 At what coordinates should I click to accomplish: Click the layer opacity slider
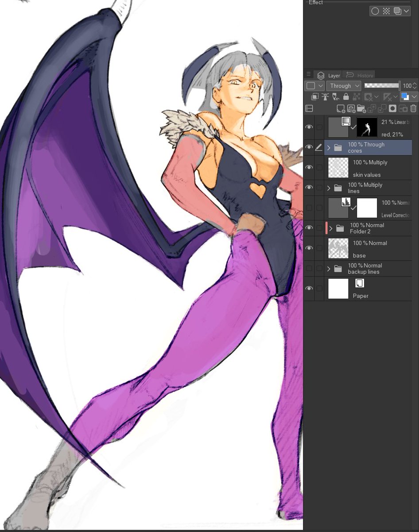381,86
